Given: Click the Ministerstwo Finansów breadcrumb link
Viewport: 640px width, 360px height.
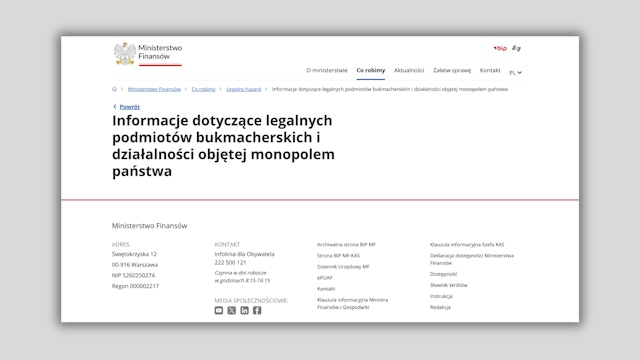Looking at the screenshot, I should tap(154, 89).
